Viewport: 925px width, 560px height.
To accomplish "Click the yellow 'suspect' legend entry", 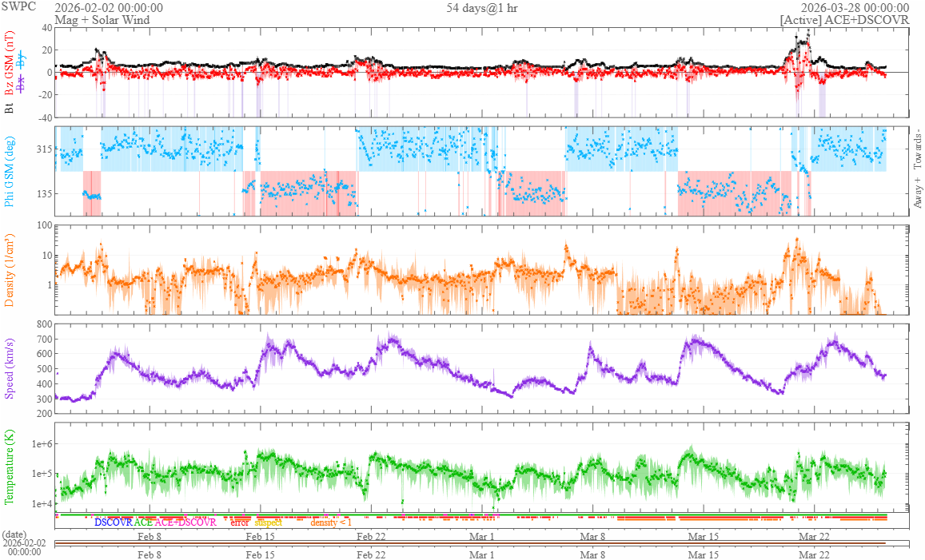I will (x=269, y=522).
